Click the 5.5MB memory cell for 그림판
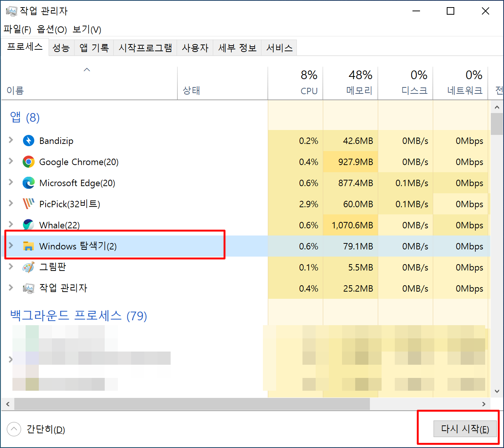 point(350,268)
